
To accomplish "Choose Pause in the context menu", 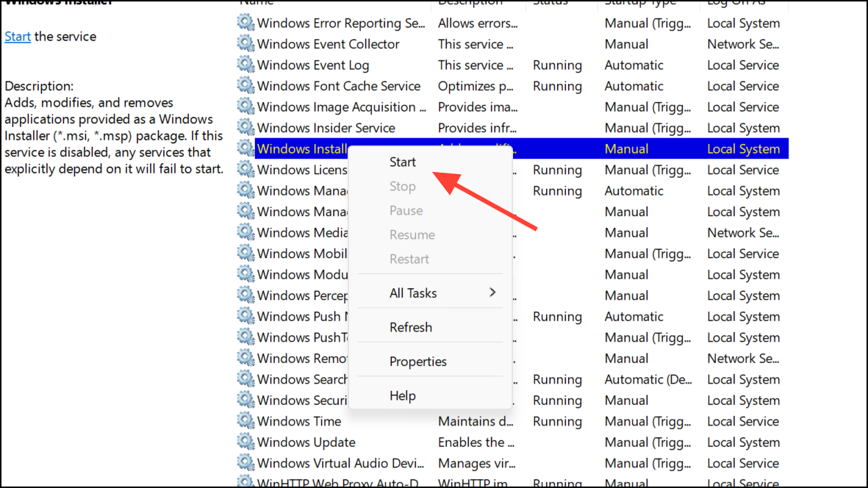I will tap(406, 211).
